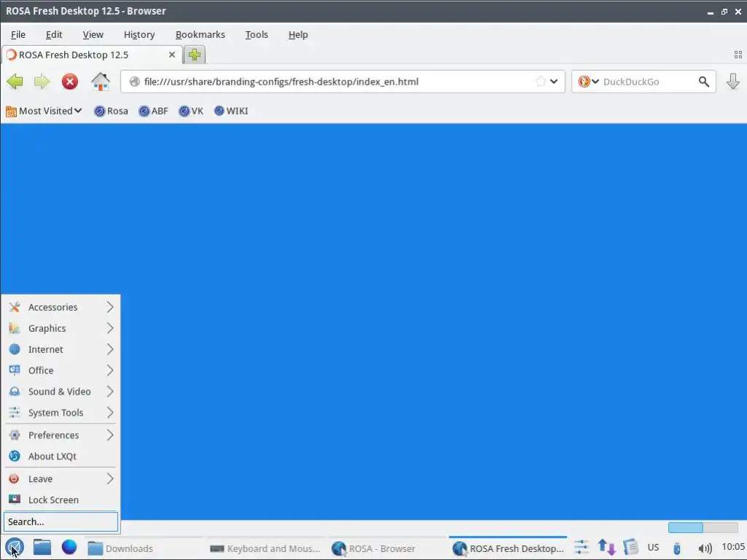Open the ABF bookmark

coord(153,111)
